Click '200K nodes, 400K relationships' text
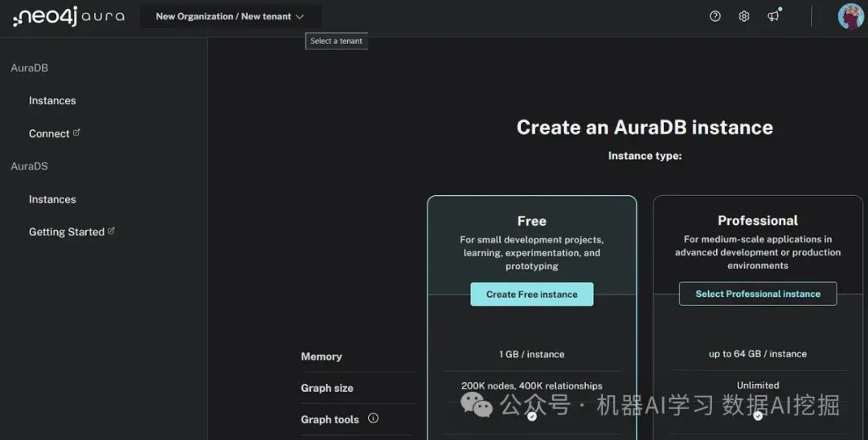This screenshot has width=868, height=440. 532,386
